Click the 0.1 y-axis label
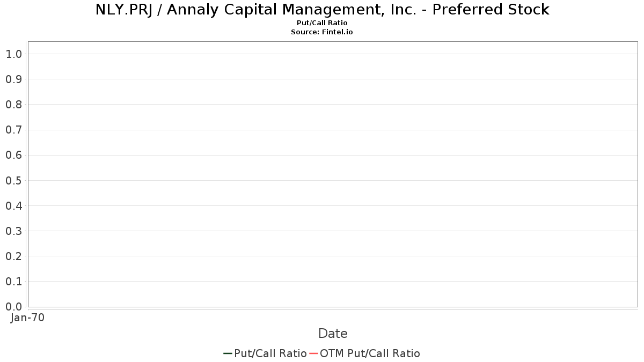 click(14, 281)
